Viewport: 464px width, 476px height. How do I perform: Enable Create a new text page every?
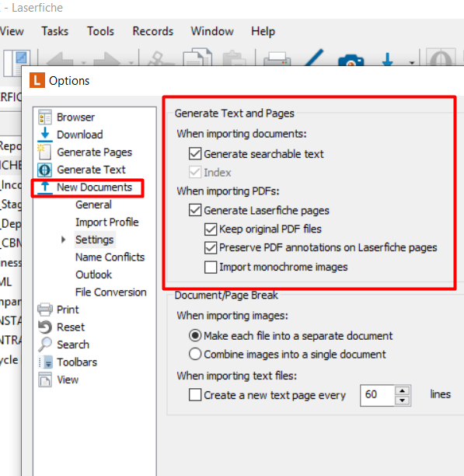pyautogui.click(x=195, y=395)
